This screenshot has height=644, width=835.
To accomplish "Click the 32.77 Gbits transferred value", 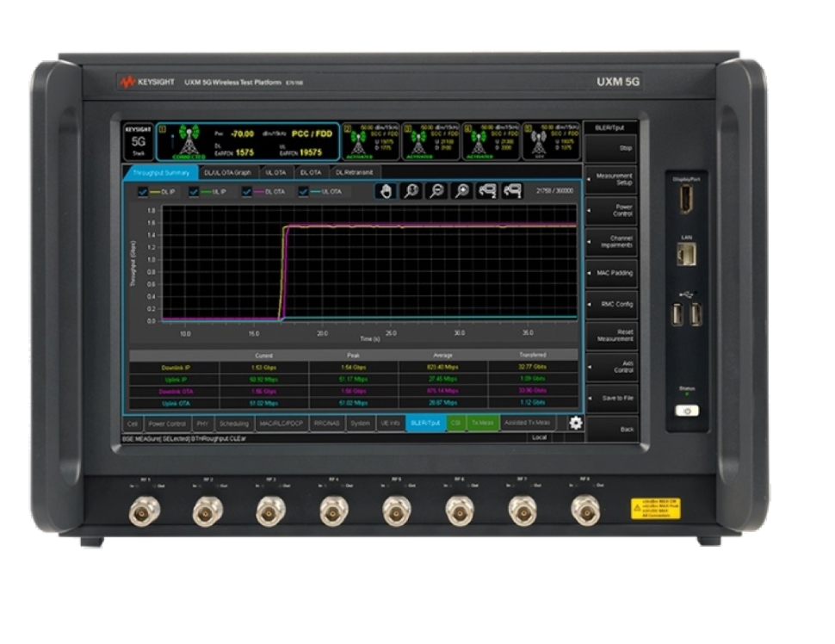I will click(x=532, y=367).
